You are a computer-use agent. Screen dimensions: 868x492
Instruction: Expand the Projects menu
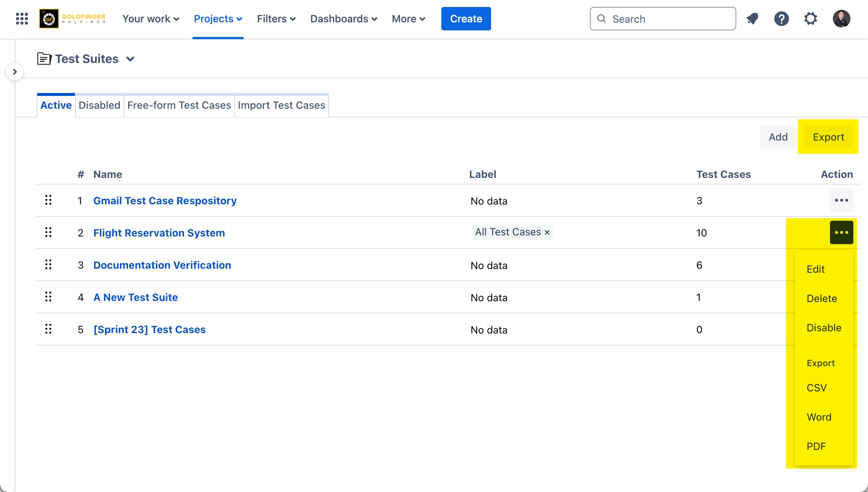[218, 19]
